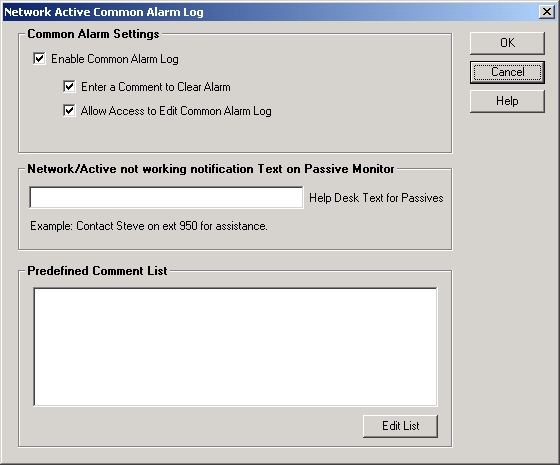Click the Common Alarm Settings group heading
The image size is (560, 465).
pyautogui.click(x=93, y=34)
